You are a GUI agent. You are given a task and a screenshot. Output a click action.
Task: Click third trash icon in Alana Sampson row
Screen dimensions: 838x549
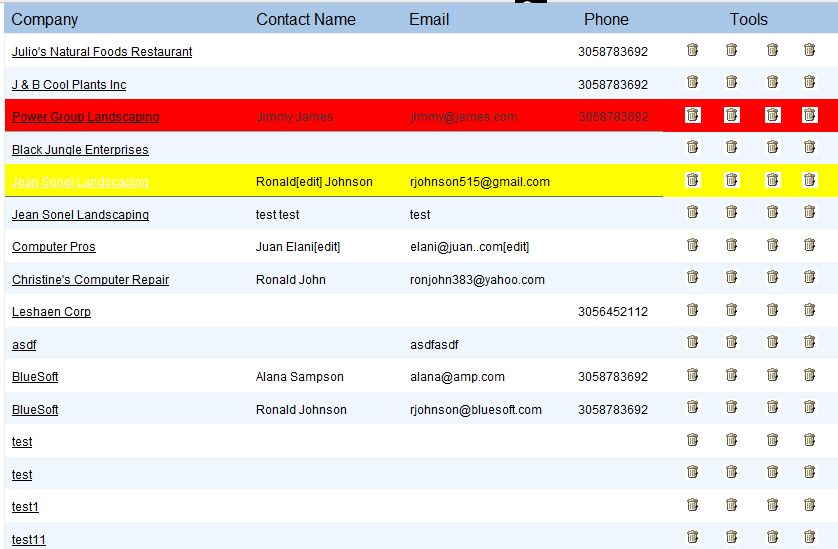tap(772, 375)
